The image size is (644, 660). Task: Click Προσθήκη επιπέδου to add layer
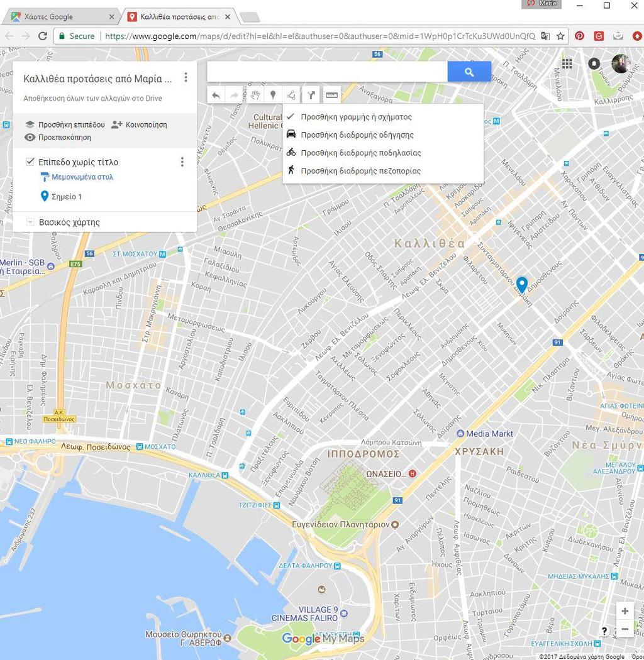65,124
